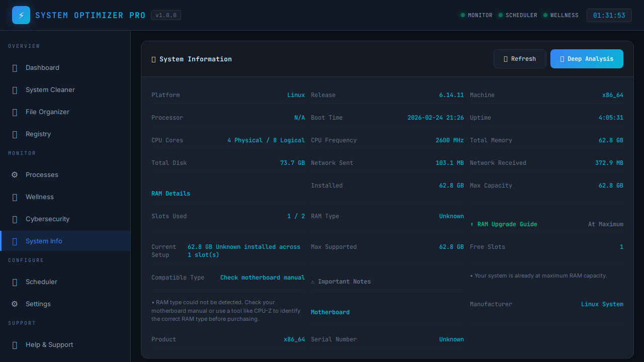Click the Help & Support icon
The height and width of the screenshot is (362, 644).
point(15,345)
